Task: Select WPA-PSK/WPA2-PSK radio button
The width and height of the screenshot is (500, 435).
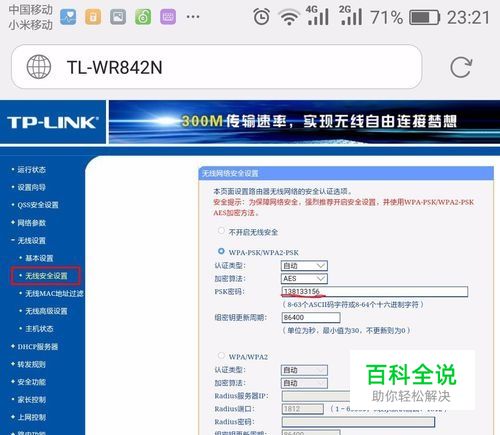Action: click(221, 251)
